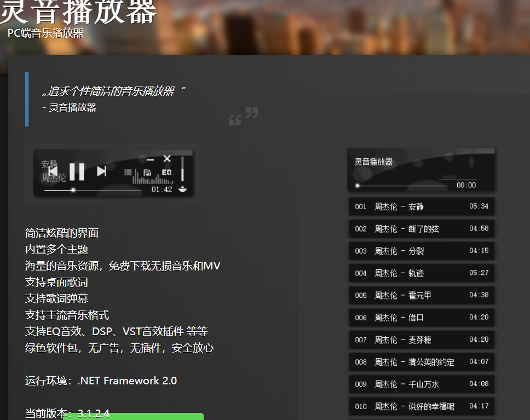The width and height of the screenshot is (530, 420).
Task: Click the audio spectrum visualizer bars
Action: coord(152,176)
